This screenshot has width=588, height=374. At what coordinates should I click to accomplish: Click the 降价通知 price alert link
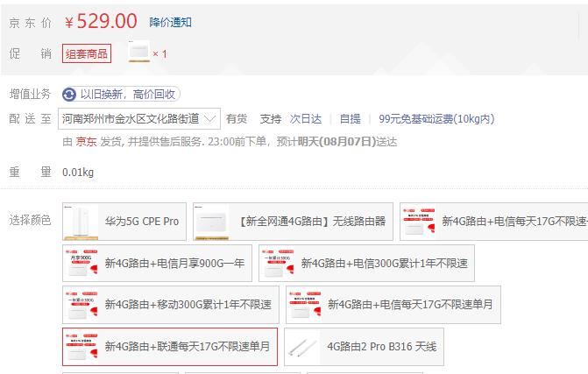(170, 22)
